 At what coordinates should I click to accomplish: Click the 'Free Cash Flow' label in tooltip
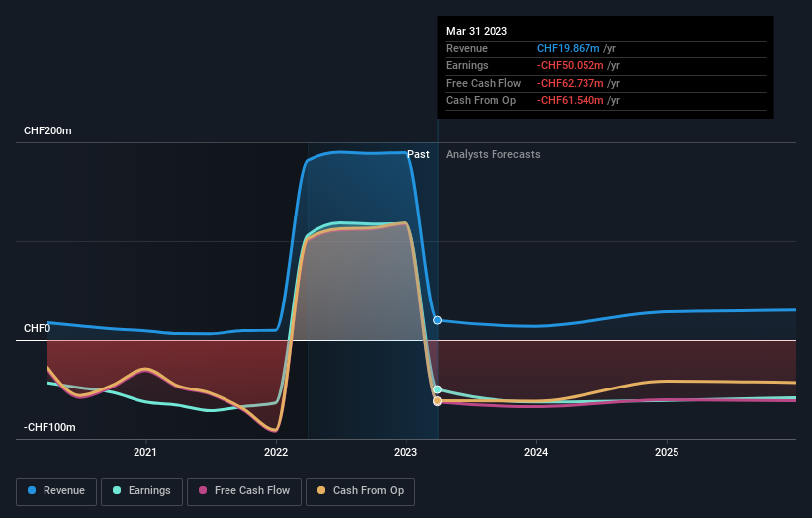click(484, 83)
